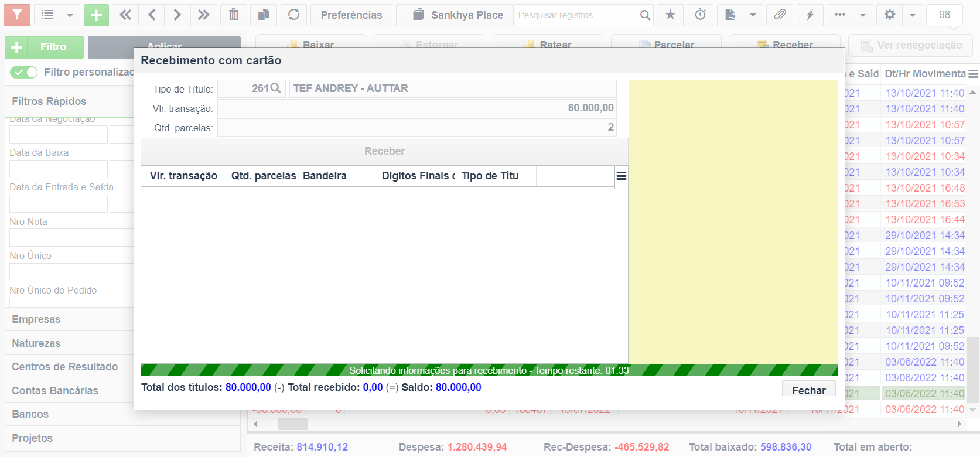
Task: Open Sankhya Place
Action: click(455, 15)
